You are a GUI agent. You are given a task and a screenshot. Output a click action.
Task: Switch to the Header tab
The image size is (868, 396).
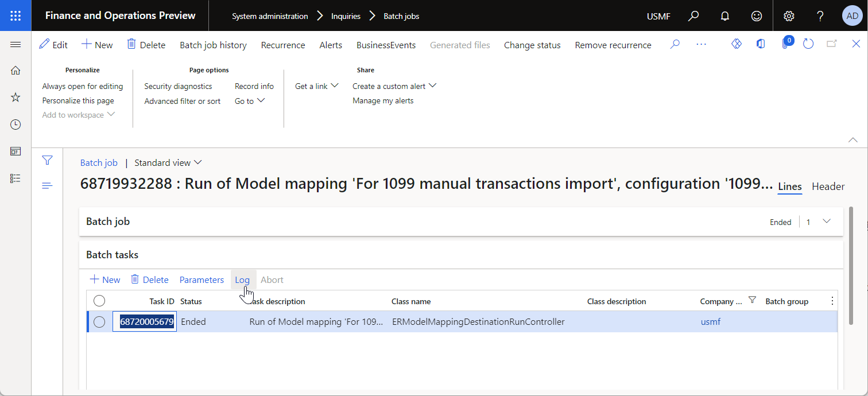[828, 186]
